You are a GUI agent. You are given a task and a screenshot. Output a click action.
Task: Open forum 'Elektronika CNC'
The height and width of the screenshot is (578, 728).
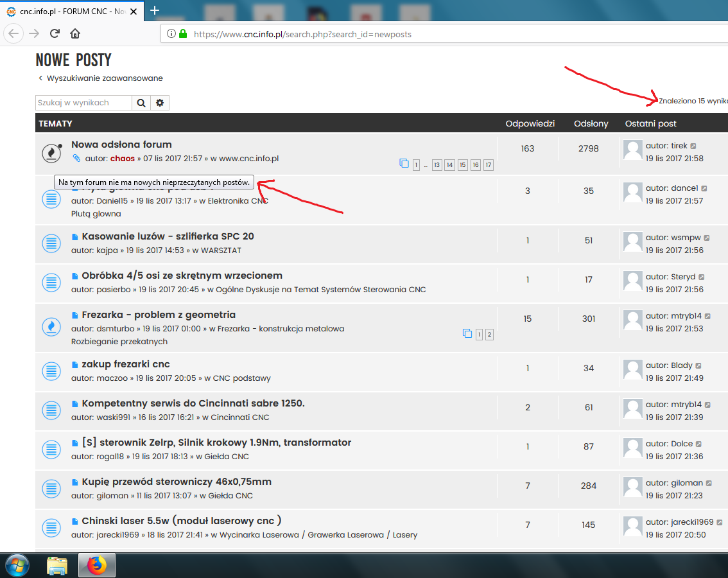(x=238, y=201)
